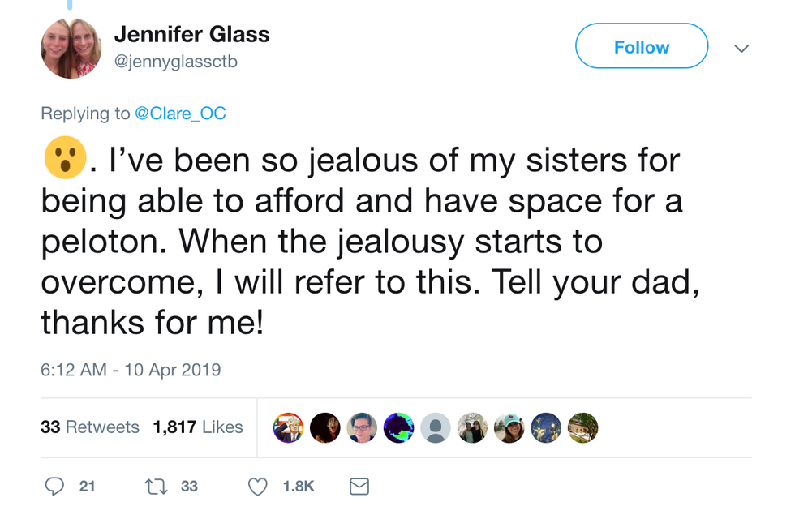View the 1,817 Likes list
This screenshot has width=795, height=532.
198,427
